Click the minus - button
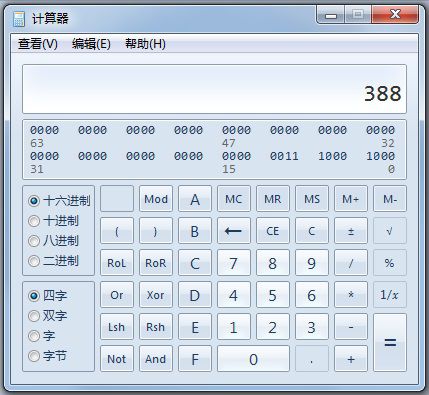Screen dimensions: 429x395 tap(351, 327)
